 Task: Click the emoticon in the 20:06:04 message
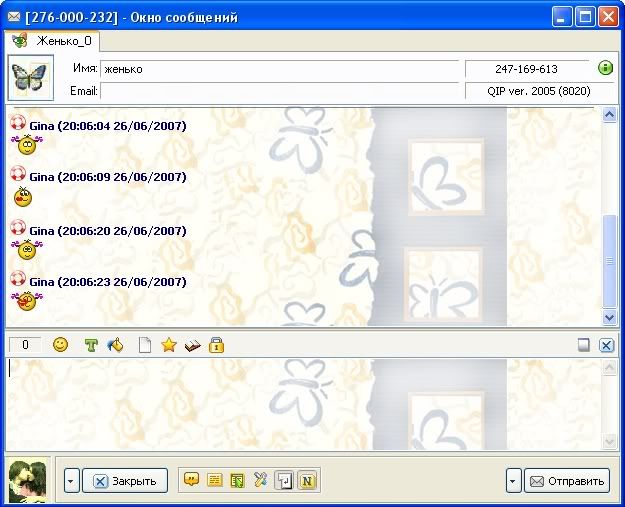(27, 145)
